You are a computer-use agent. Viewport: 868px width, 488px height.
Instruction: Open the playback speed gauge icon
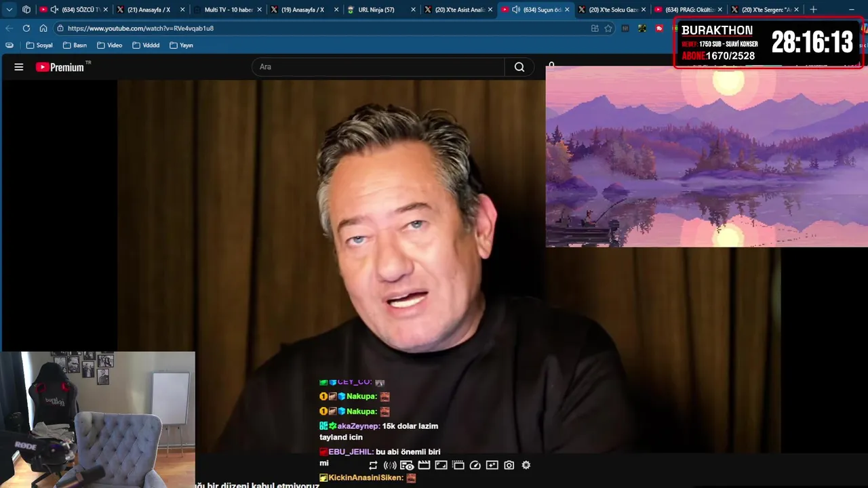pyautogui.click(x=475, y=465)
